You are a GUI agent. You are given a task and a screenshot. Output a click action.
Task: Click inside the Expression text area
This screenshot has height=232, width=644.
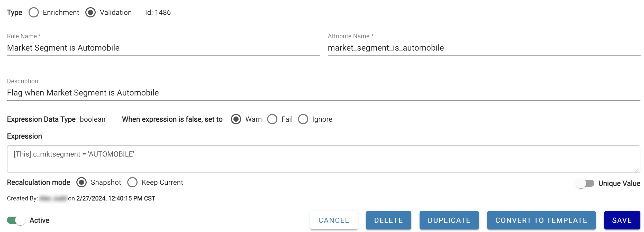[x=324, y=159]
